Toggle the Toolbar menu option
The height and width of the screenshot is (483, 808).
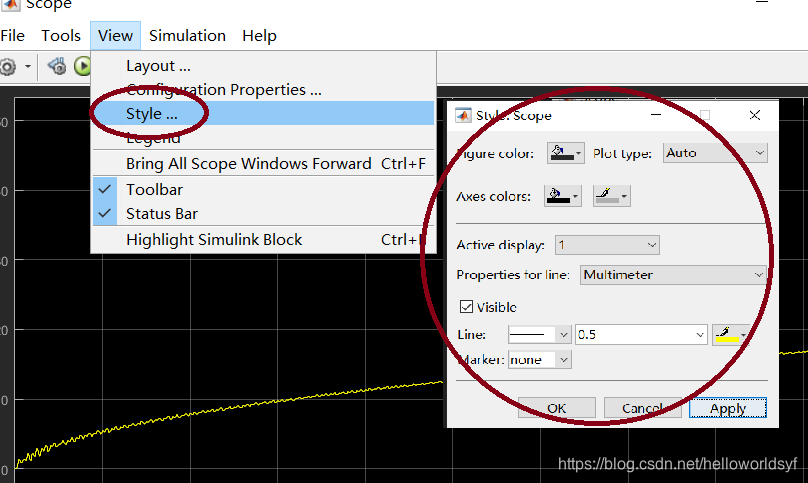263,189
